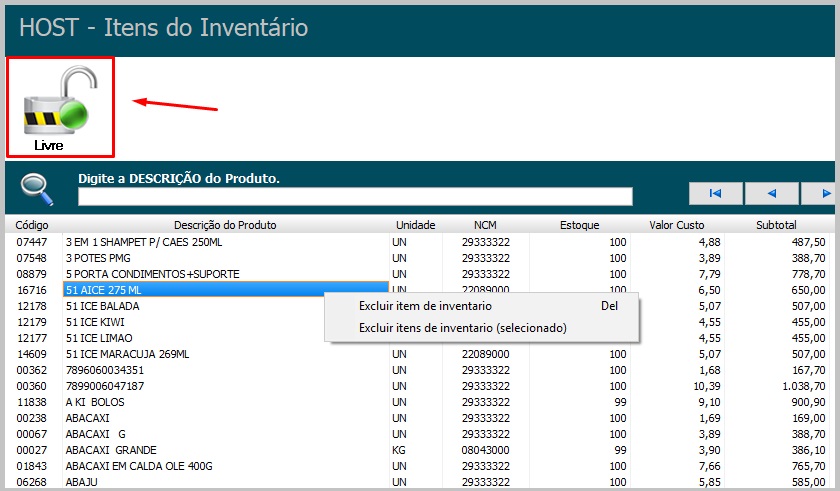840x491 pixels.
Task: Click the product description search field
Action: pyautogui.click(x=355, y=197)
